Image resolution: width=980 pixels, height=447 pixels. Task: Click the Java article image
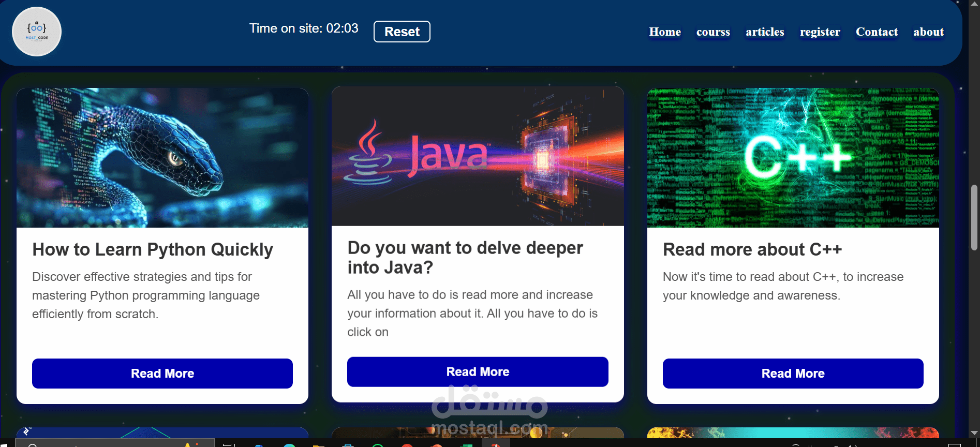478,156
